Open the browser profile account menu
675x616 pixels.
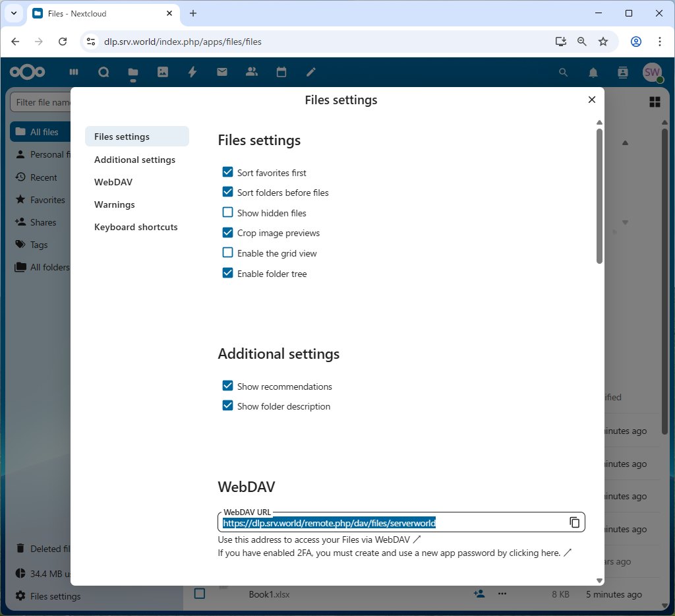pos(635,41)
